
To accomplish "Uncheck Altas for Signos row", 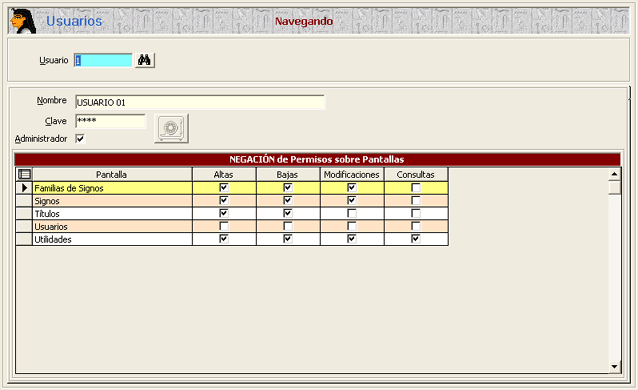I will click(x=224, y=200).
